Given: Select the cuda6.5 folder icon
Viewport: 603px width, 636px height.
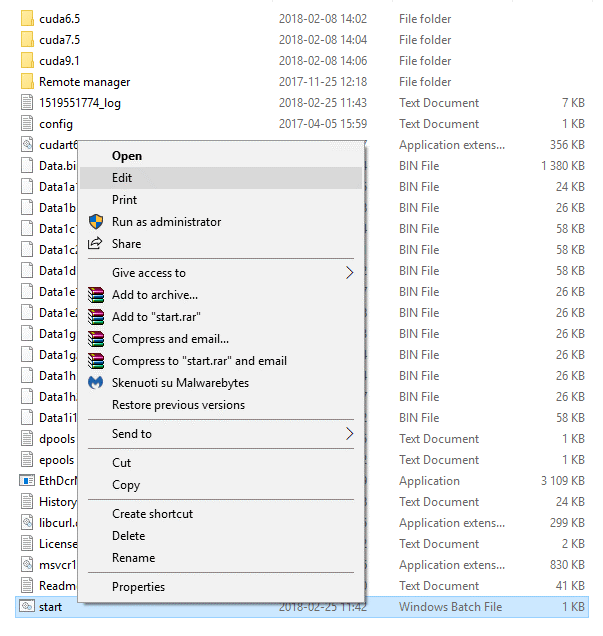Looking at the screenshot, I should 27,19.
